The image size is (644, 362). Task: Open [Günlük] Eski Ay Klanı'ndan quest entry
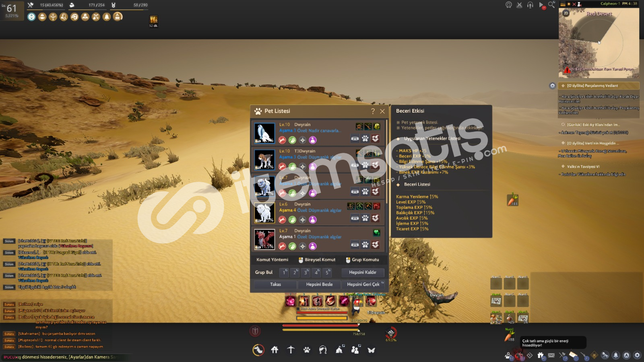(593, 125)
